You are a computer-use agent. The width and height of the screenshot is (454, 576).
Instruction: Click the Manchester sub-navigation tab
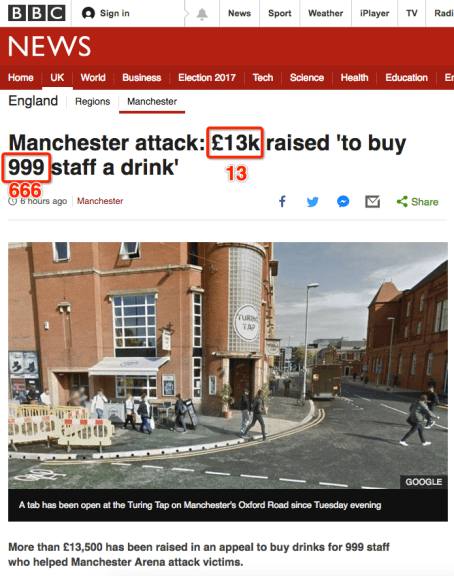152,101
